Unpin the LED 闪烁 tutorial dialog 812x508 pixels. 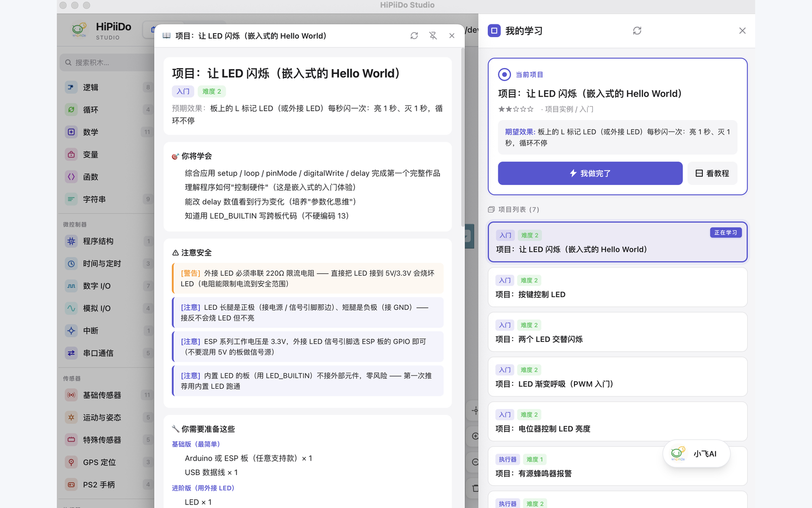(x=433, y=36)
